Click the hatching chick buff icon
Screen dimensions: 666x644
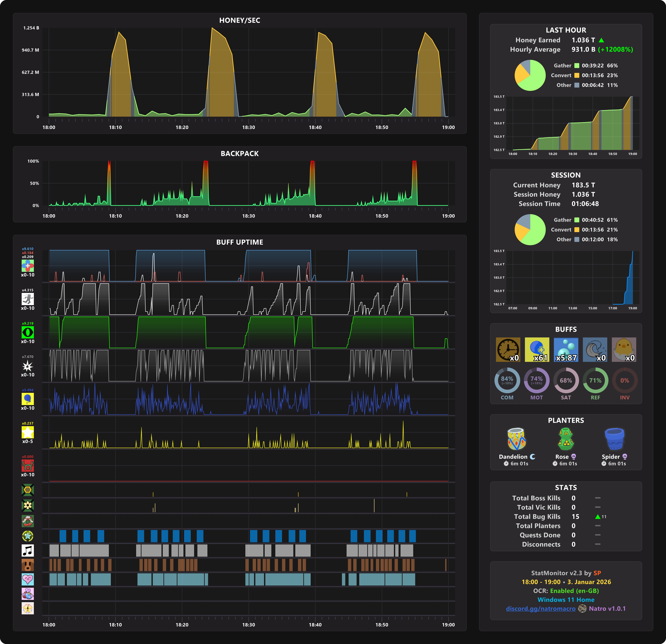(624, 349)
